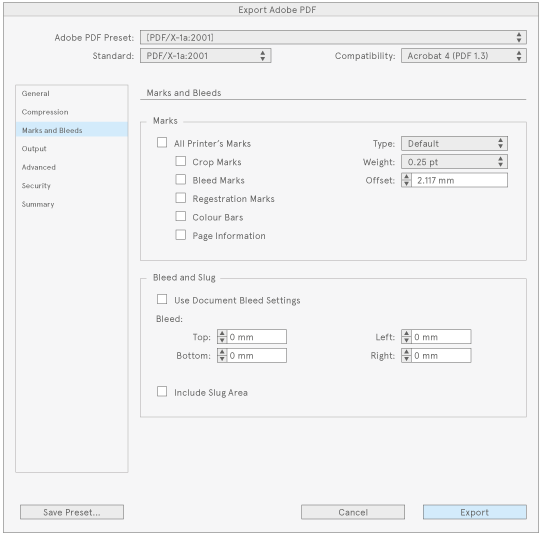Tick the Crop Marks checkbox

pyautogui.click(x=180, y=161)
